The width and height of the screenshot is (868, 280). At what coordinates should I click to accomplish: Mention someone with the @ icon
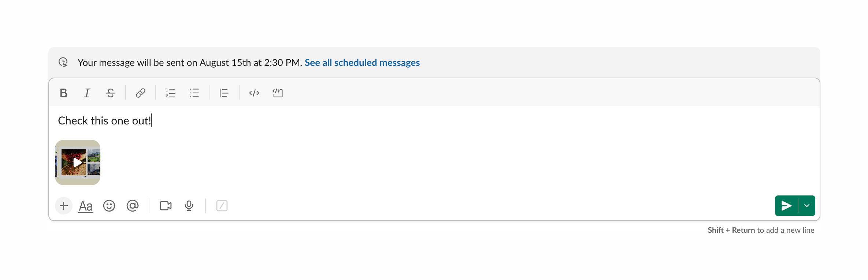133,206
